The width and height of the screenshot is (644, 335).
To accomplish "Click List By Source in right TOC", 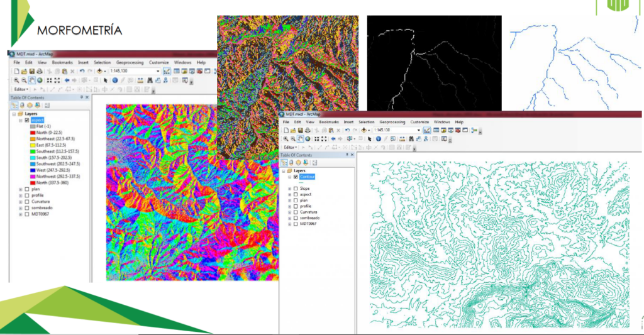I will click(x=291, y=163).
